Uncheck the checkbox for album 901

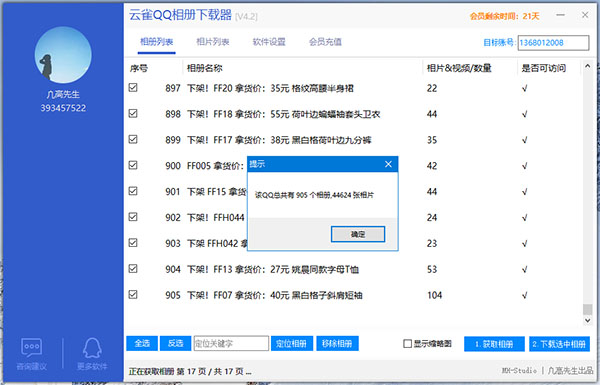pyautogui.click(x=133, y=191)
